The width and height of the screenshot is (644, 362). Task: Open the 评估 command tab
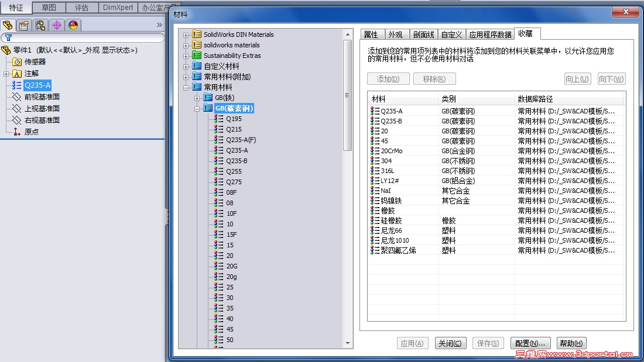click(x=82, y=8)
